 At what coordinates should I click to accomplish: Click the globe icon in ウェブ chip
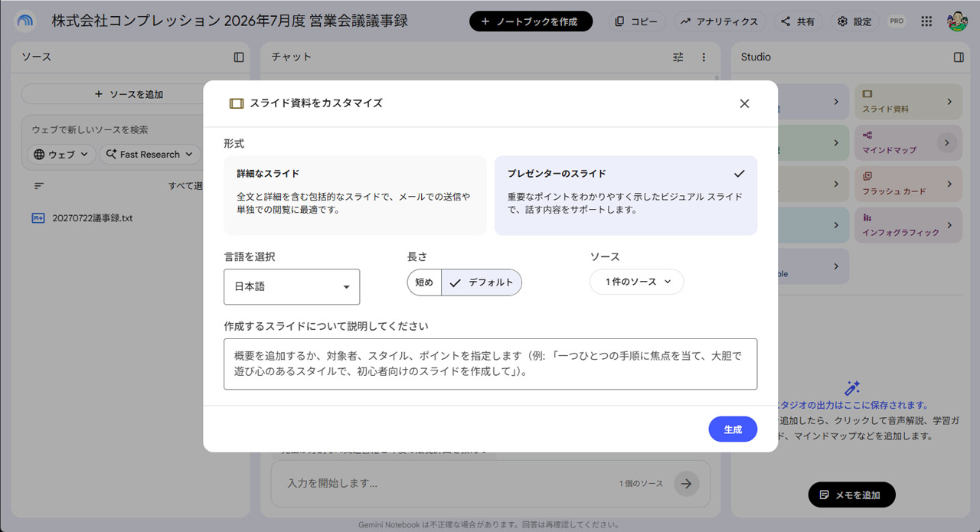pos(40,155)
